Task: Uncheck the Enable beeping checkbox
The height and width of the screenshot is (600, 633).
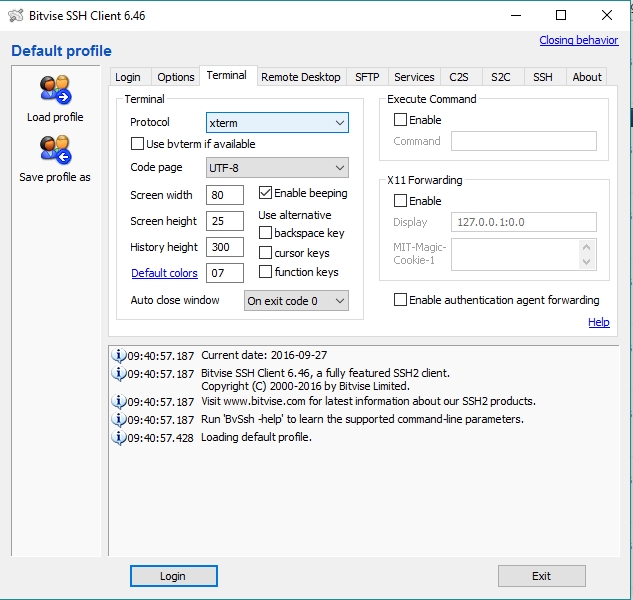Action: [265, 193]
